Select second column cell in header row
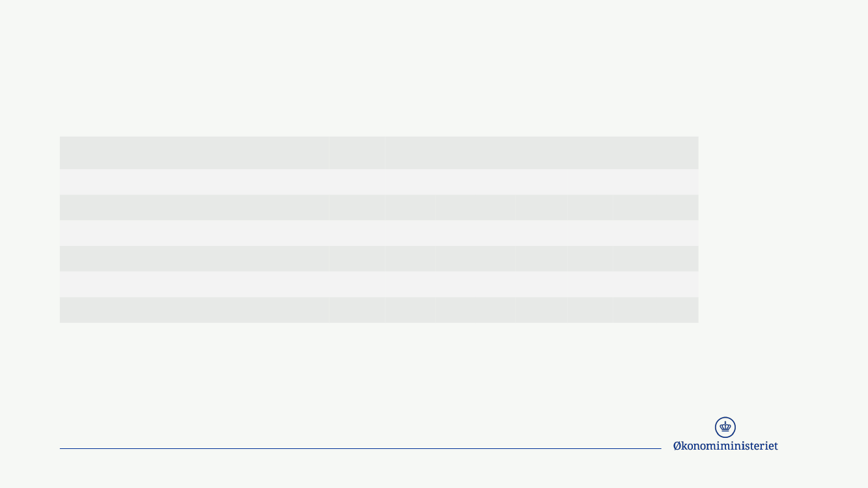 click(357, 153)
